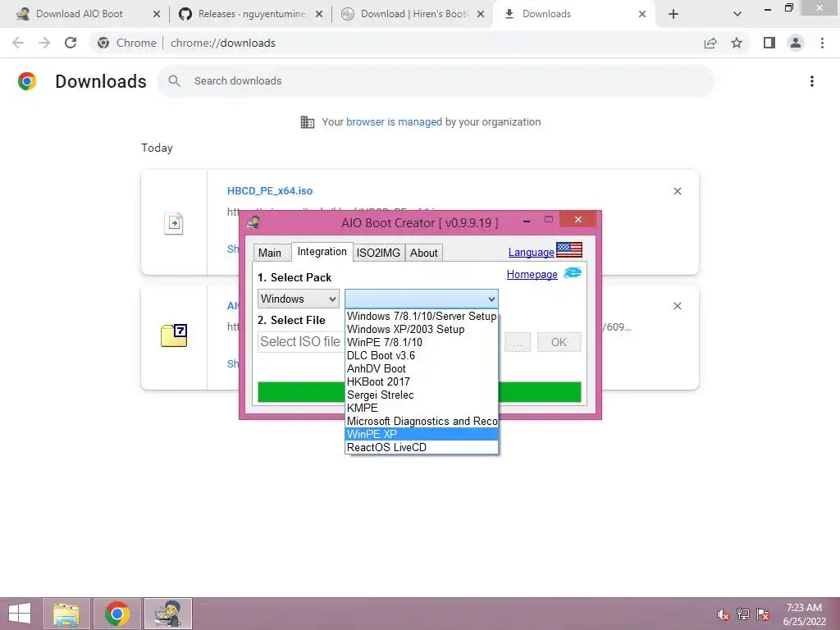
Task: Switch to Download AIO Boot tab
Action: point(79,14)
